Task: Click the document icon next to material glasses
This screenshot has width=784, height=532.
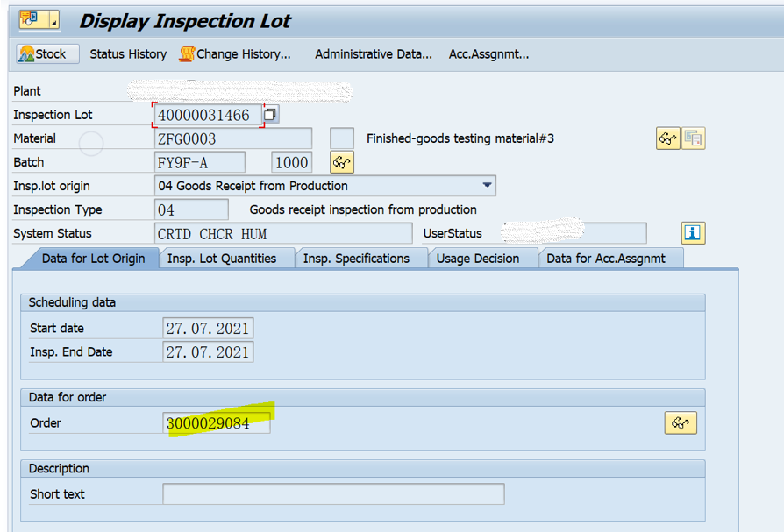Action: click(x=693, y=138)
